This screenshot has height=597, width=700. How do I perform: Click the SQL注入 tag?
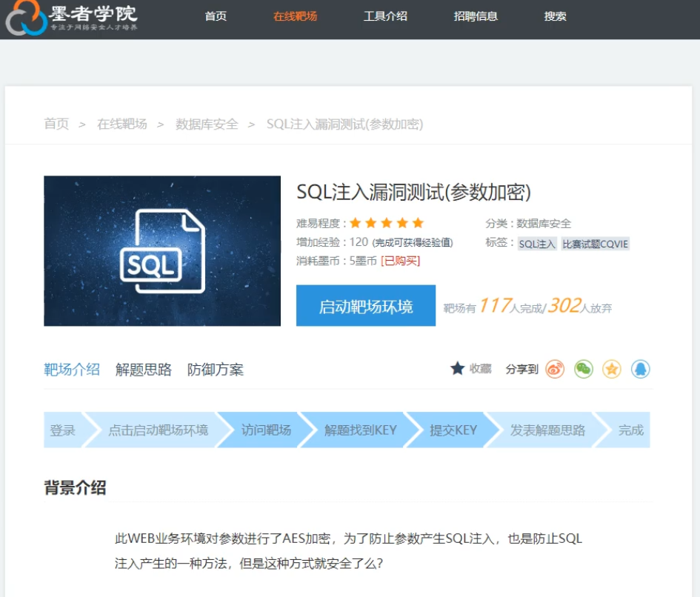tap(537, 244)
